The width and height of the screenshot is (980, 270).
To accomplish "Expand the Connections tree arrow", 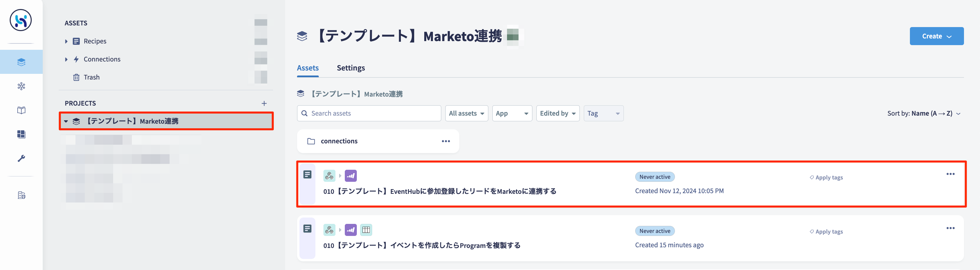I will (66, 59).
